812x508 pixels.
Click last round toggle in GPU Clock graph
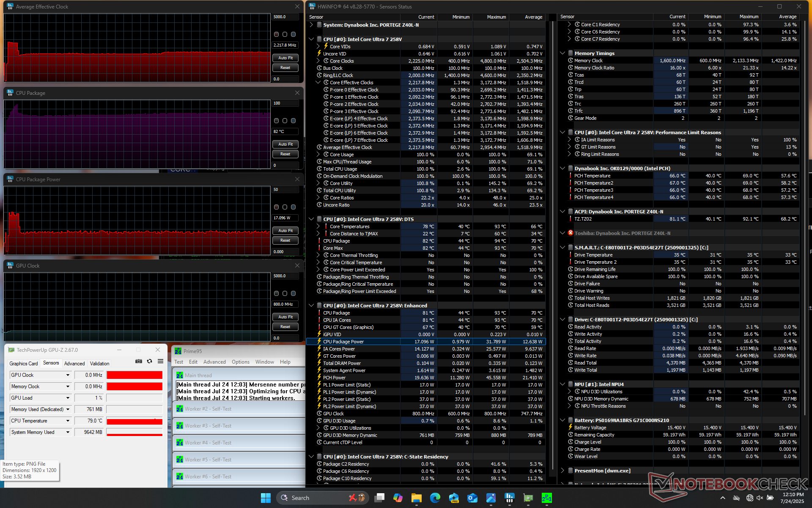(293, 293)
